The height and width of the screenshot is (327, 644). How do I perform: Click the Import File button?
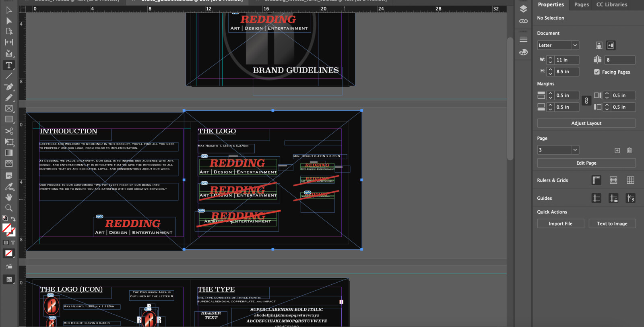[x=560, y=224]
